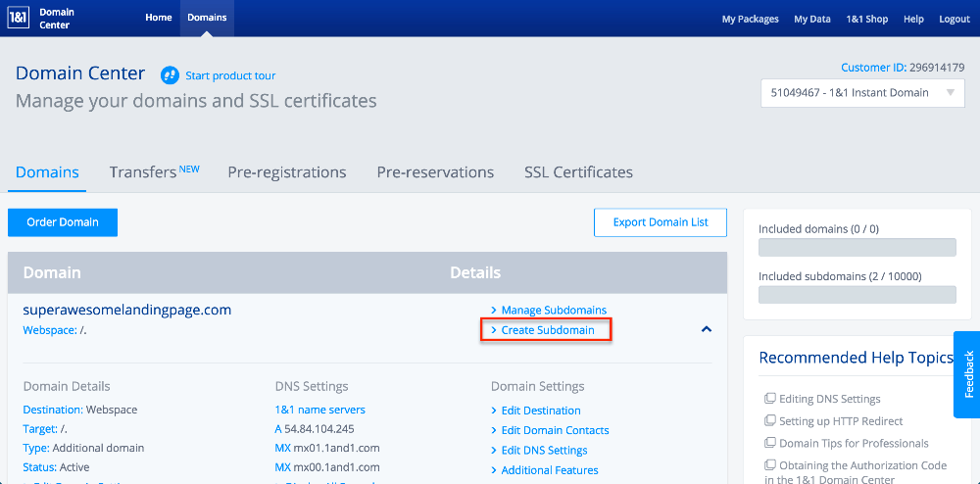Open Editing DNS Settings help topic
980x484 pixels.
click(x=830, y=399)
